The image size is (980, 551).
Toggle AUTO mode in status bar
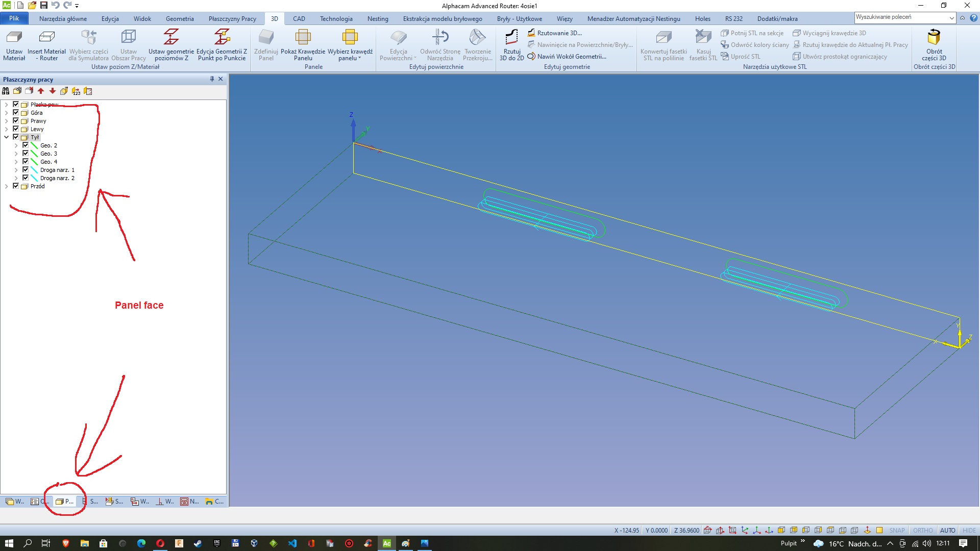pyautogui.click(x=947, y=531)
